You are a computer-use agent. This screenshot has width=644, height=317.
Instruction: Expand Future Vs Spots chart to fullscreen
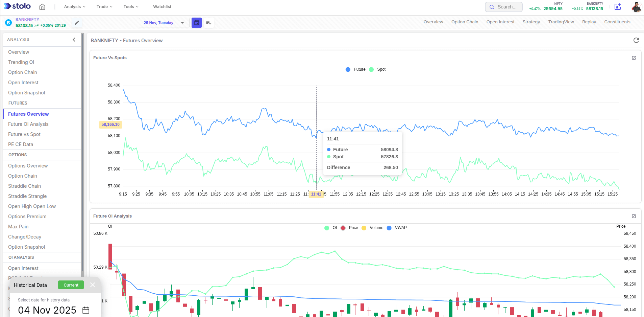[634, 58]
